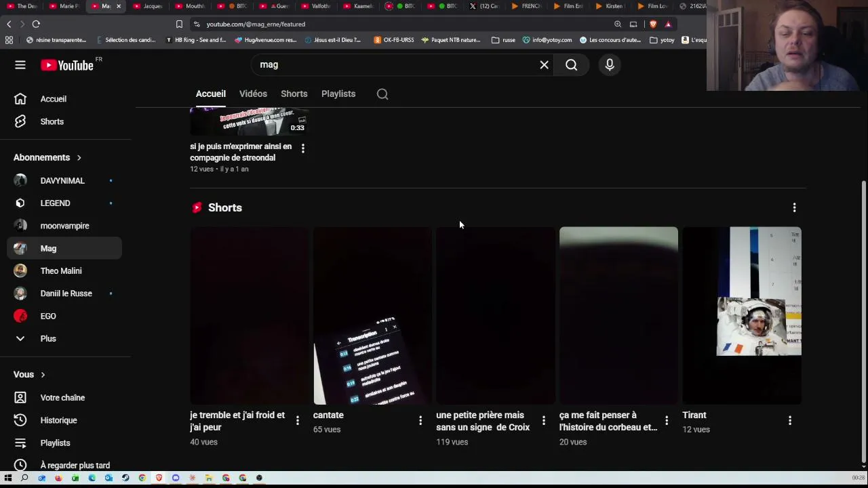The image size is (868, 488).
Task: Open the Shorts section options menu
Action: pos(795,207)
